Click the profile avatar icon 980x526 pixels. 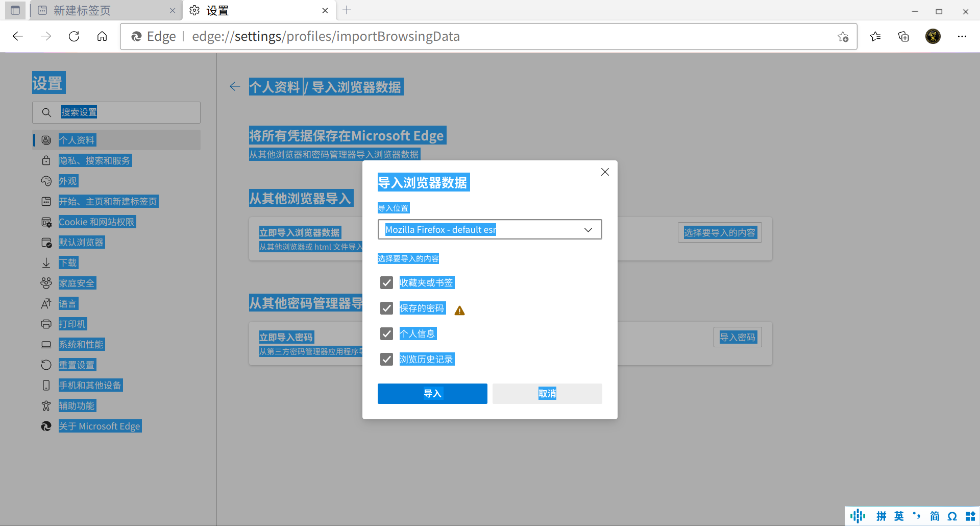tap(933, 36)
